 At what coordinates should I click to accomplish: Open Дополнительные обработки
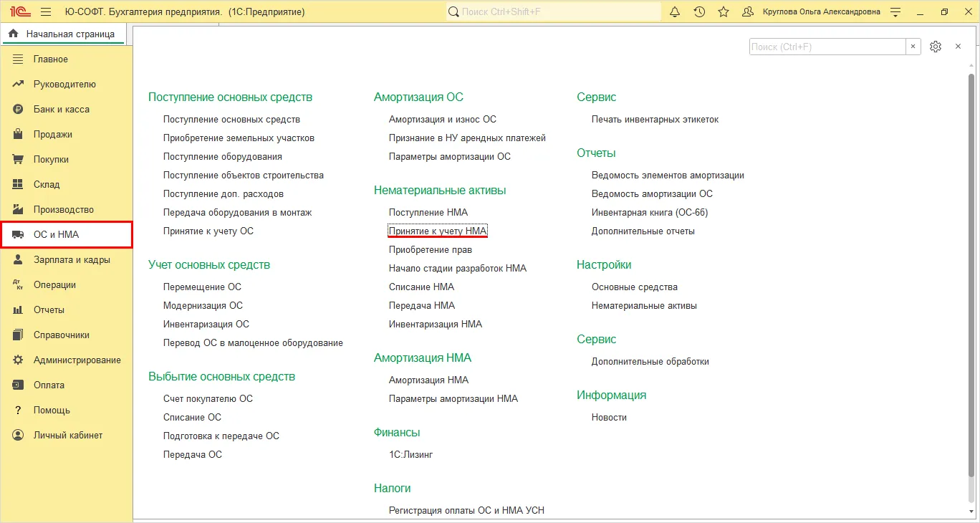(x=650, y=362)
